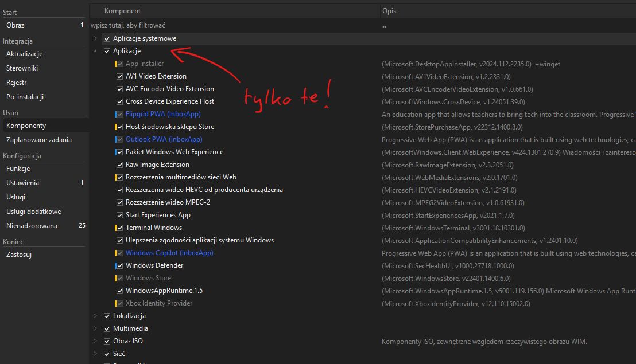Select the Windows Copilot (InboxApp) item
Screen dimensions: 636x364
pyautogui.click(x=169, y=253)
